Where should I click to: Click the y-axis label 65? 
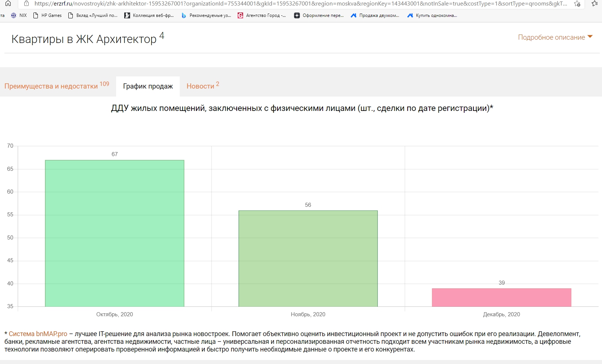click(x=10, y=169)
